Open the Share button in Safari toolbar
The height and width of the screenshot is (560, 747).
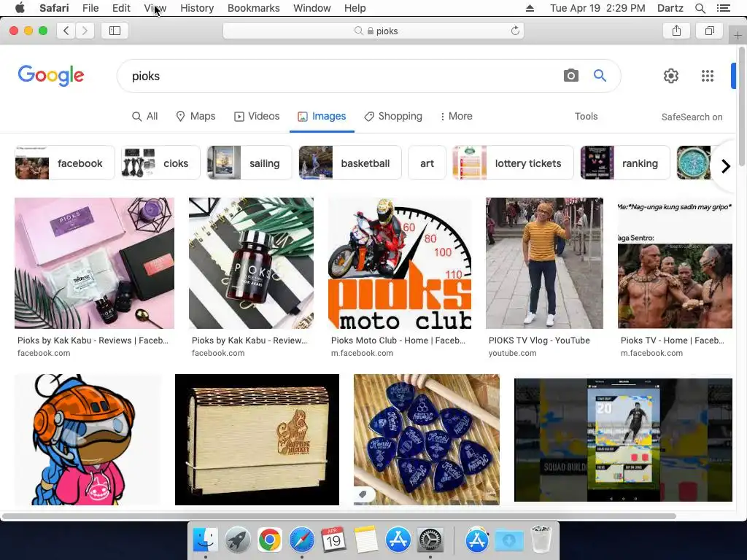click(x=676, y=31)
